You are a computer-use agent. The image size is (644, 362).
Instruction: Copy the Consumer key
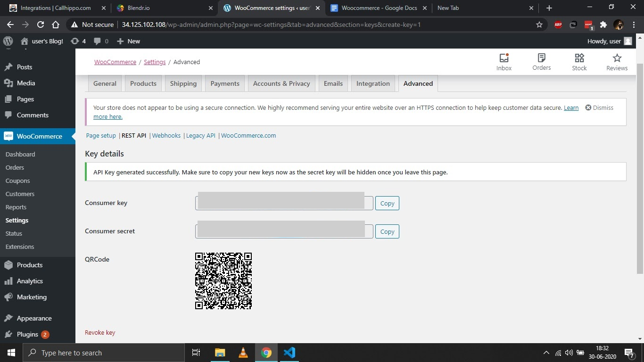387,203
